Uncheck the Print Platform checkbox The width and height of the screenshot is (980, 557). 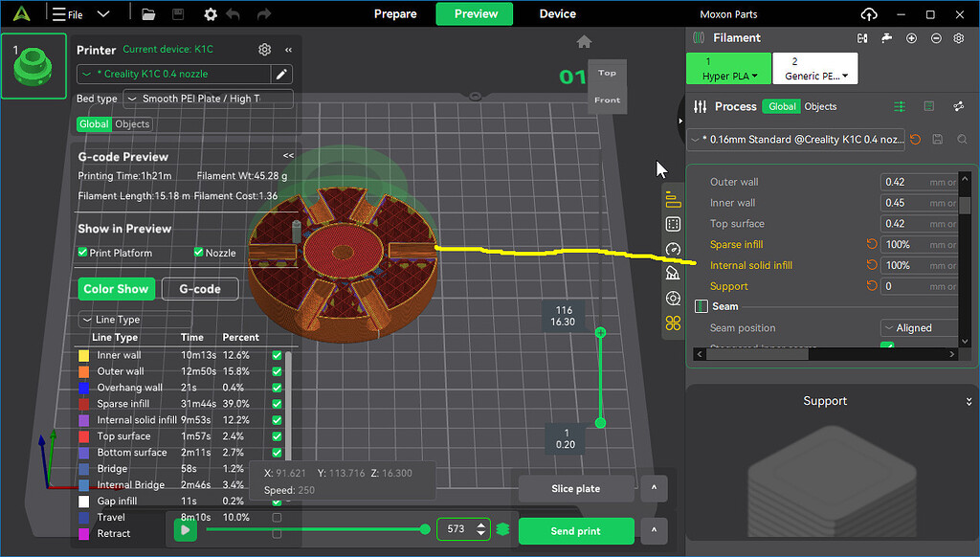click(x=83, y=253)
